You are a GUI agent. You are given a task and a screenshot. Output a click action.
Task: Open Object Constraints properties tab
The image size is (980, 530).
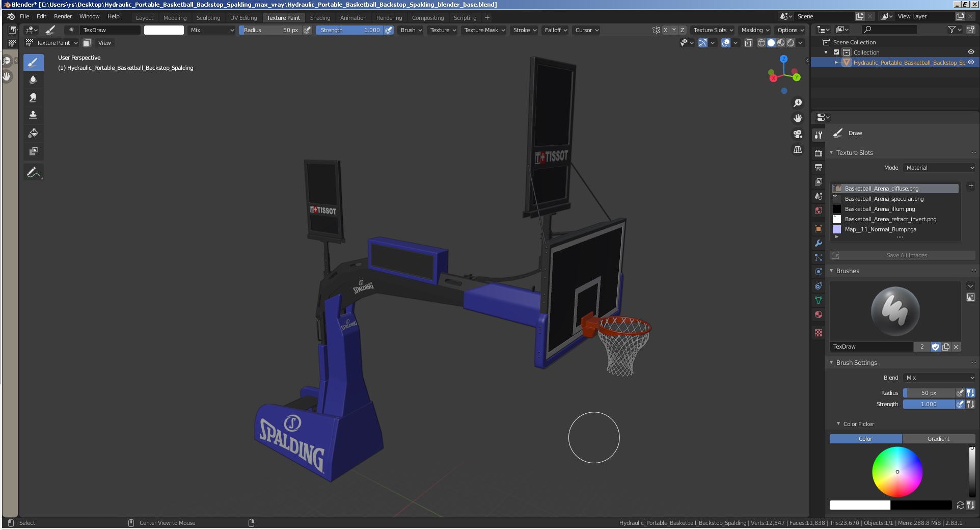[819, 286]
